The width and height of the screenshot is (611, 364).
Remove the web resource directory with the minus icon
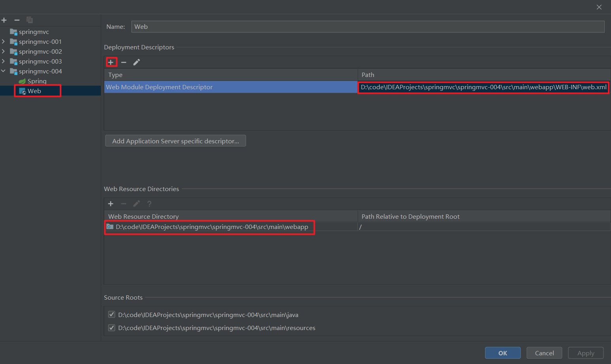tap(124, 204)
